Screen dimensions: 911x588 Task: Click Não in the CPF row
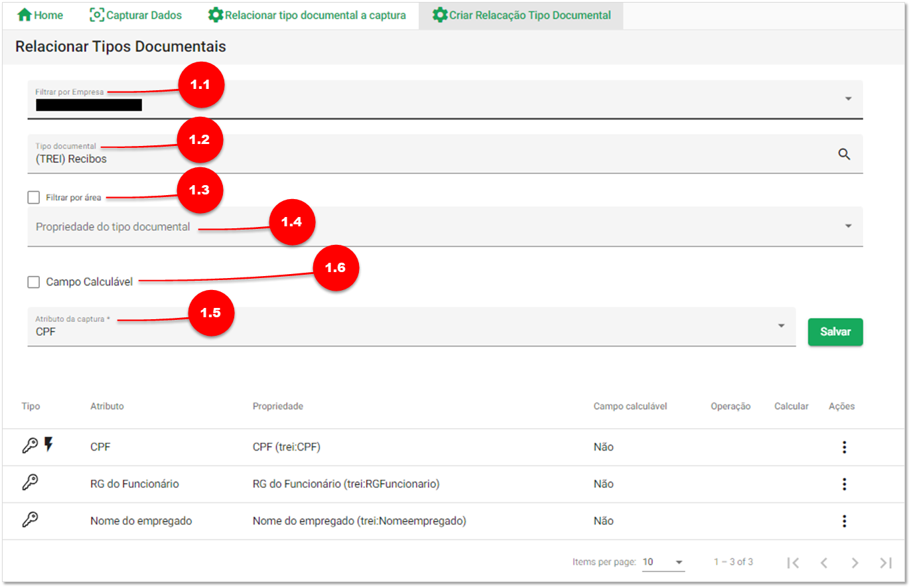point(603,447)
